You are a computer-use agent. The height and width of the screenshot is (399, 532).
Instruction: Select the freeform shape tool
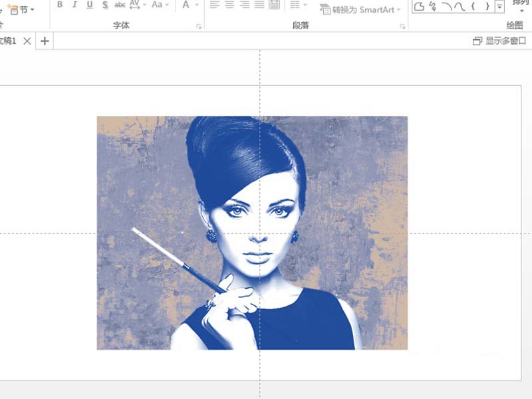pos(420,7)
